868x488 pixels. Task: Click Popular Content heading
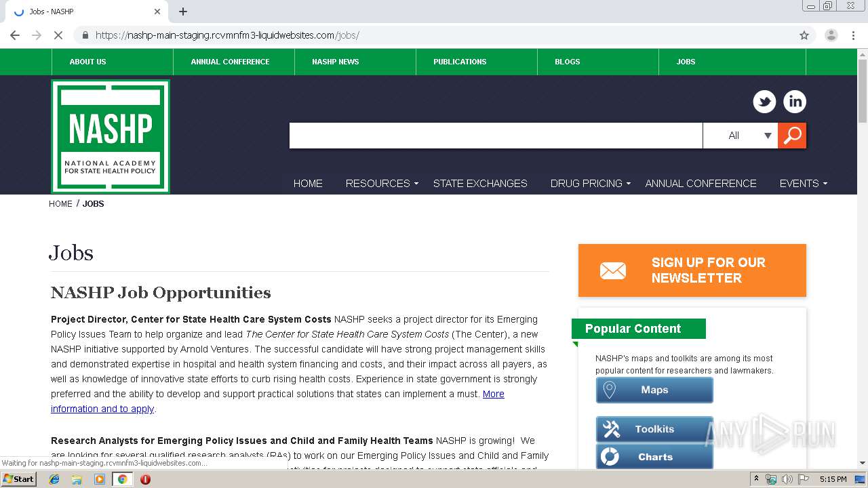633,329
